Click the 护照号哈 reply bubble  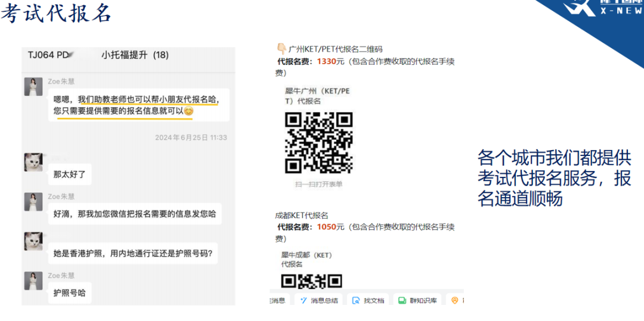(70, 292)
